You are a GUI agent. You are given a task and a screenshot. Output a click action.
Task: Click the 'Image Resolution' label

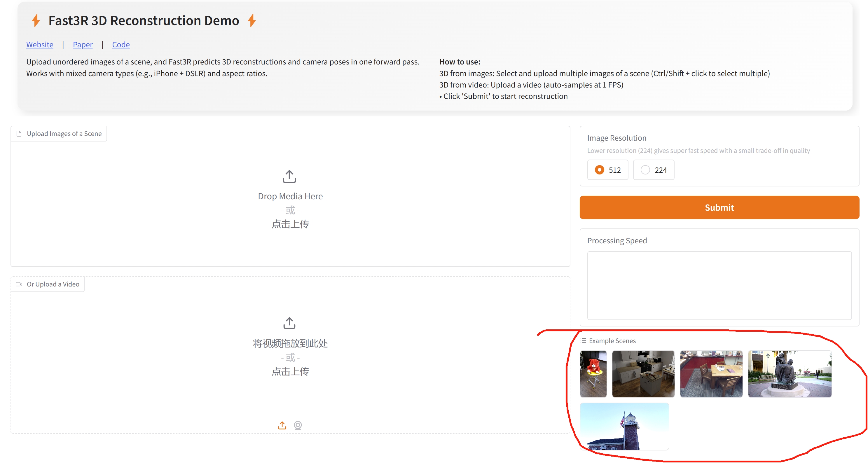point(616,138)
